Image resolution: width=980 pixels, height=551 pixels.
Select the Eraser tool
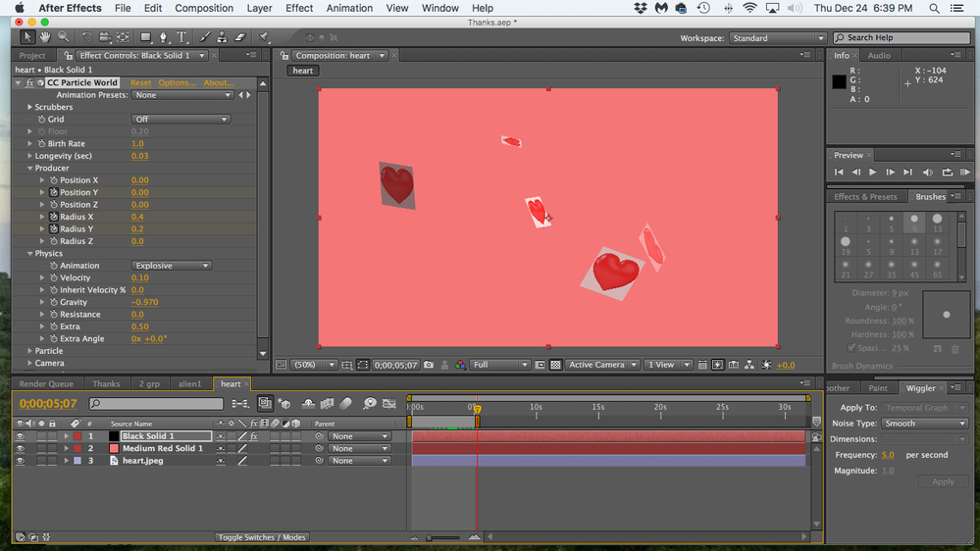(240, 37)
